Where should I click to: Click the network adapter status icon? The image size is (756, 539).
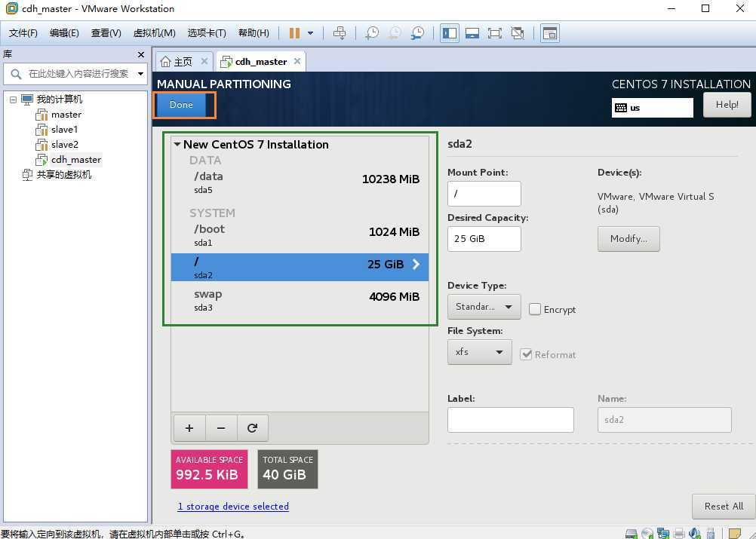coord(663,533)
